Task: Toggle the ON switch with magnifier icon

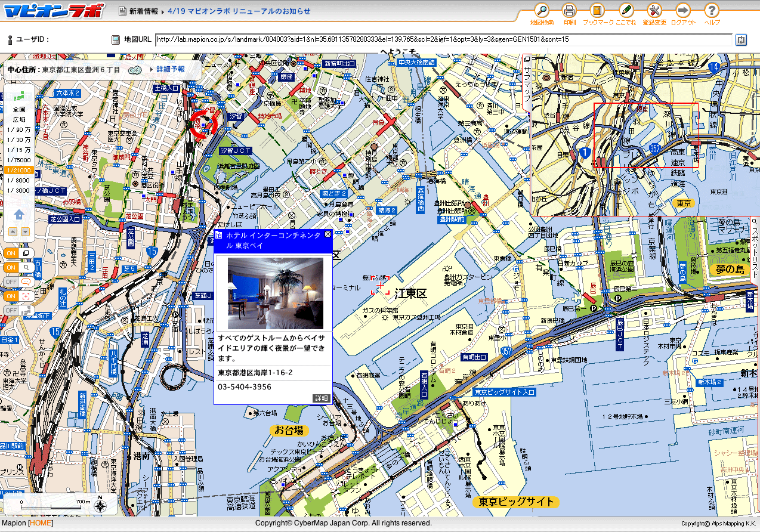Action: coord(17,267)
